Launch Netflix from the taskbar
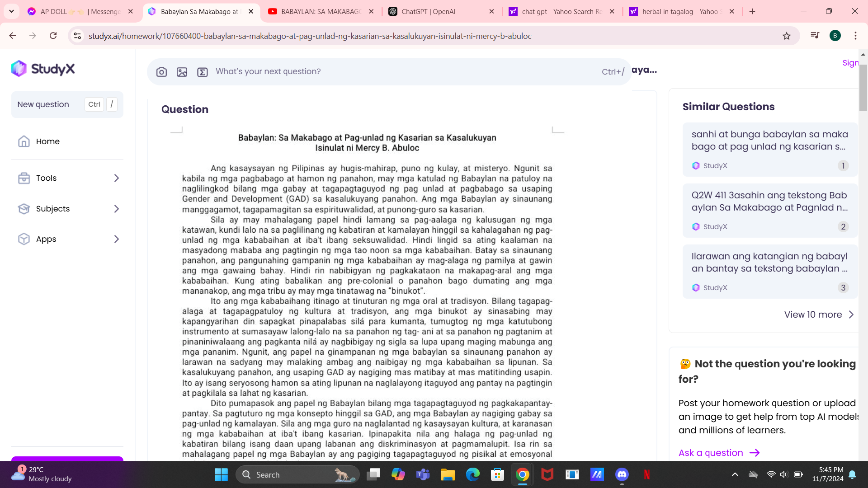The height and width of the screenshot is (488, 868). tap(647, 474)
